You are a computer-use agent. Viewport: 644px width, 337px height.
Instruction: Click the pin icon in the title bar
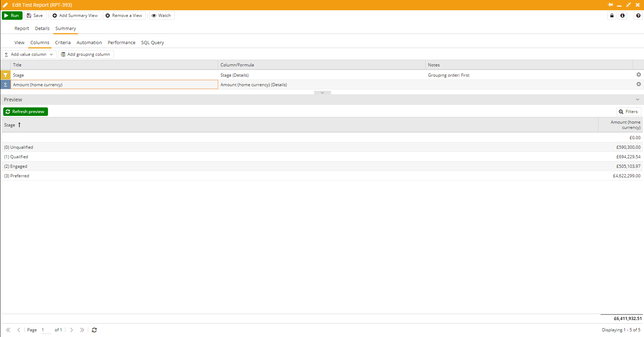(x=610, y=5)
